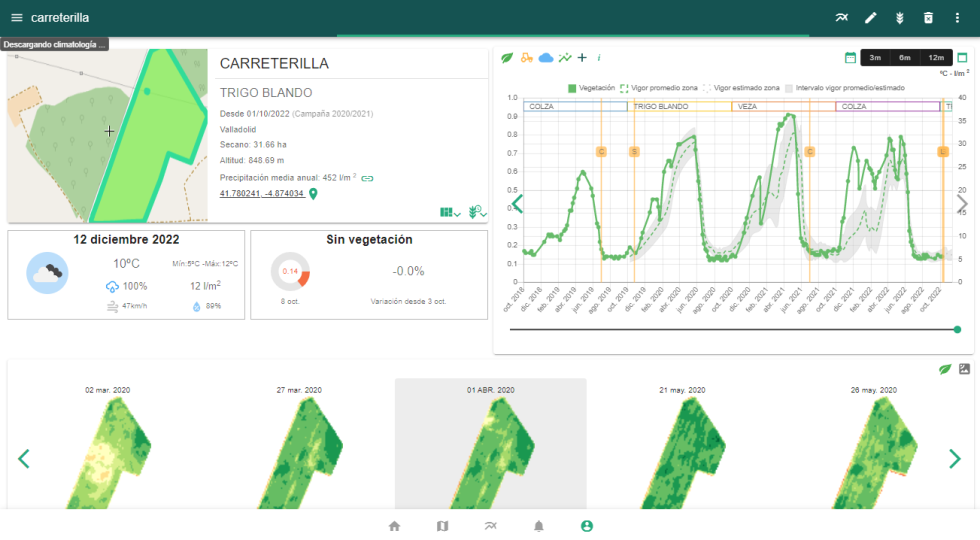Open the Map tab in bottom bar
This screenshot has width=980, height=540.
[x=442, y=526]
